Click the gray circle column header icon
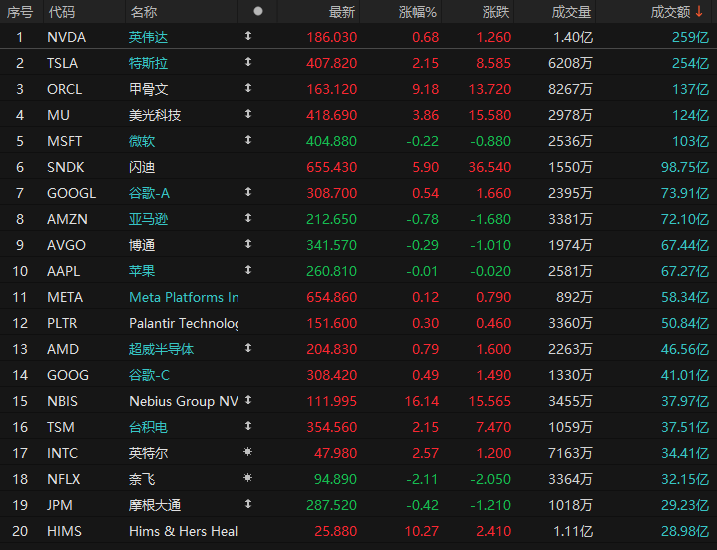Screen dimensions: 717x550 coord(258,11)
